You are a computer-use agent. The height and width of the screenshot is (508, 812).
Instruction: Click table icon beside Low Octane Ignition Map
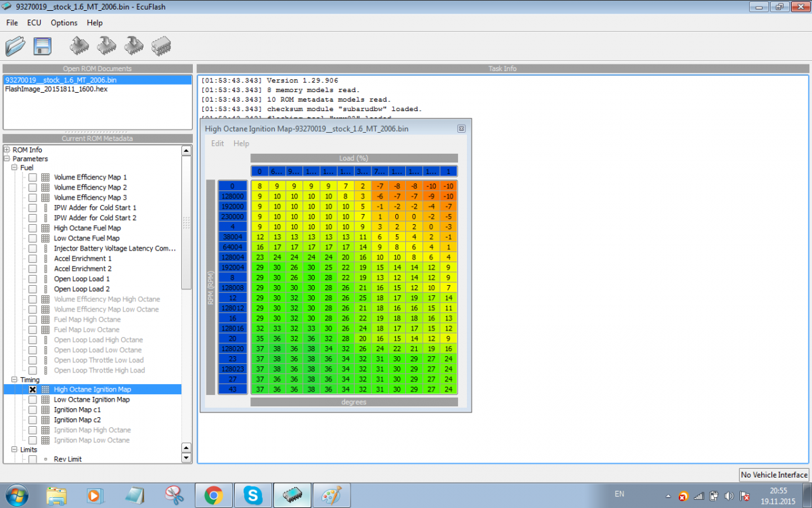(x=46, y=400)
